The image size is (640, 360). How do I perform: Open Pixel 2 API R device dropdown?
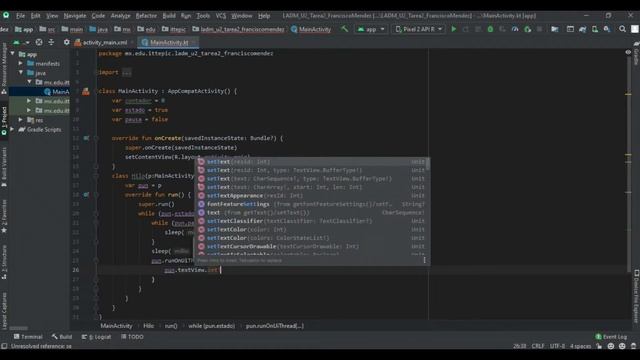click(418, 29)
